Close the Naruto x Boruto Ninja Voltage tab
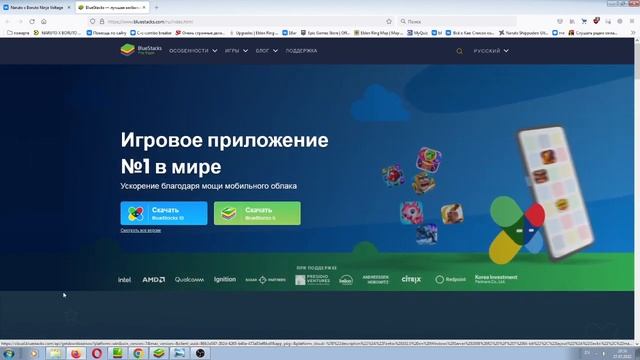Viewport: 640px width, 360px height. point(69,7)
